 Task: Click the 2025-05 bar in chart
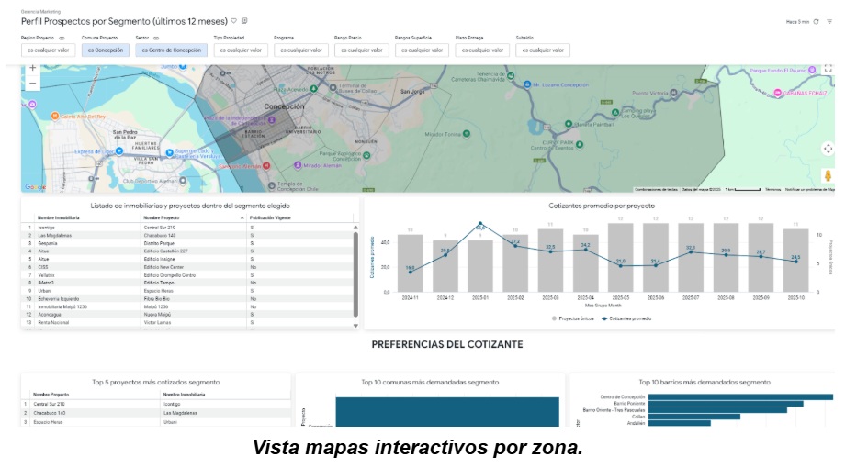621,258
